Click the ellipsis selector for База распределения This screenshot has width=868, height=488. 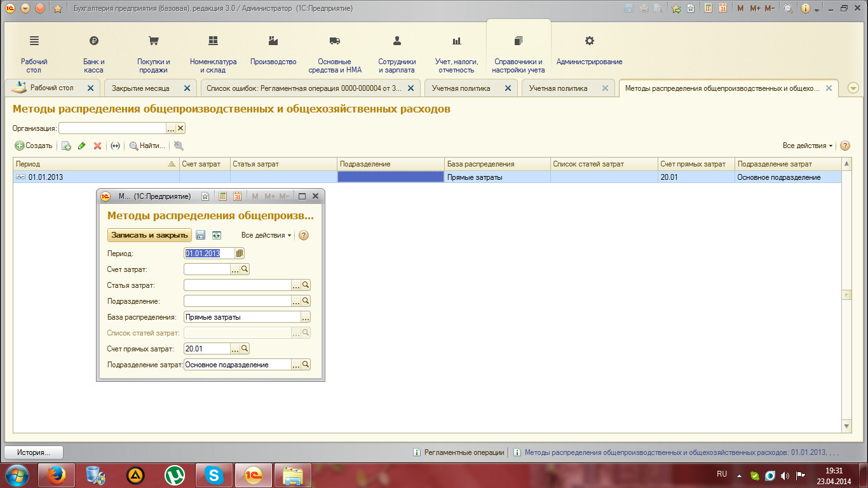click(306, 317)
